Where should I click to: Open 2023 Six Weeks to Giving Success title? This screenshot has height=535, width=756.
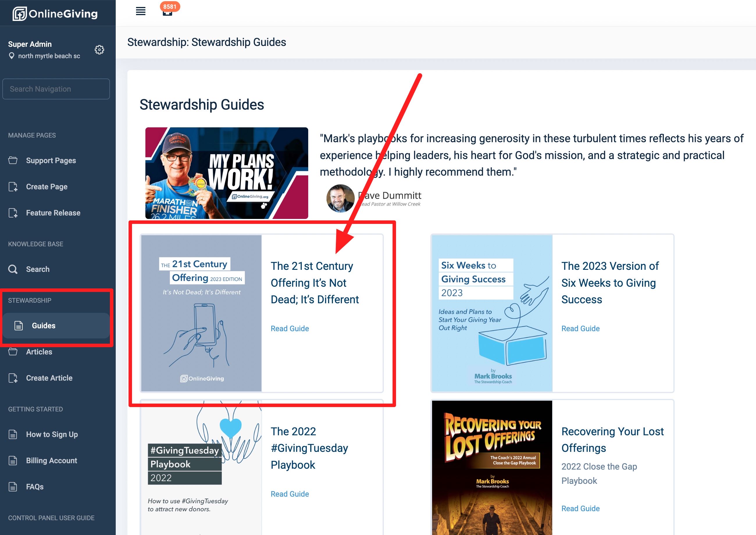point(610,283)
